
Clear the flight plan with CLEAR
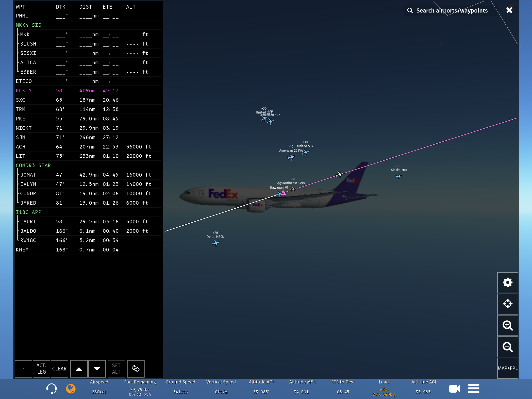pos(59,369)
